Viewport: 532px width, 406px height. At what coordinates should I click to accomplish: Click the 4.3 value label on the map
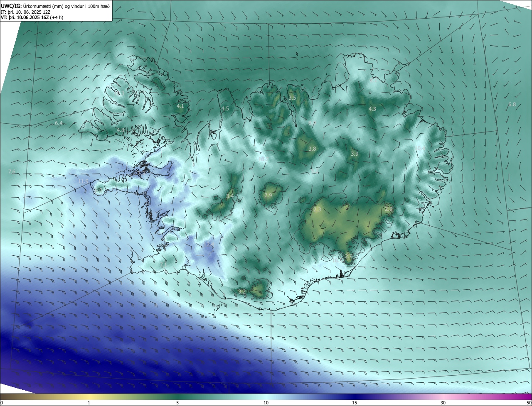(372, 109)
